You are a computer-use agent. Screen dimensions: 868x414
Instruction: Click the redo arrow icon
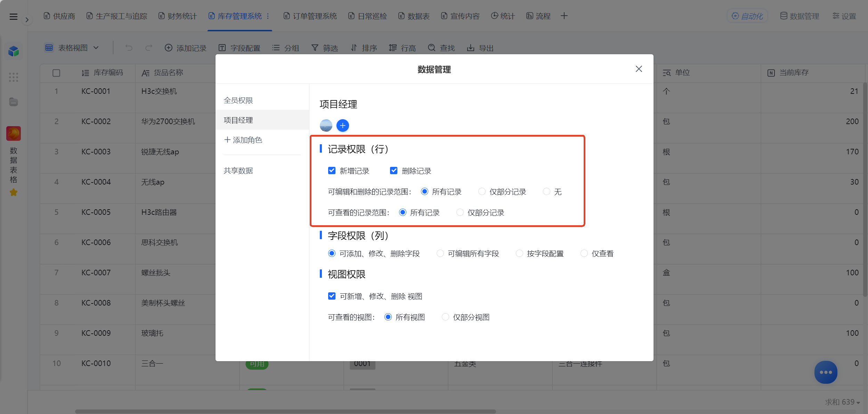tap(149, 48)
